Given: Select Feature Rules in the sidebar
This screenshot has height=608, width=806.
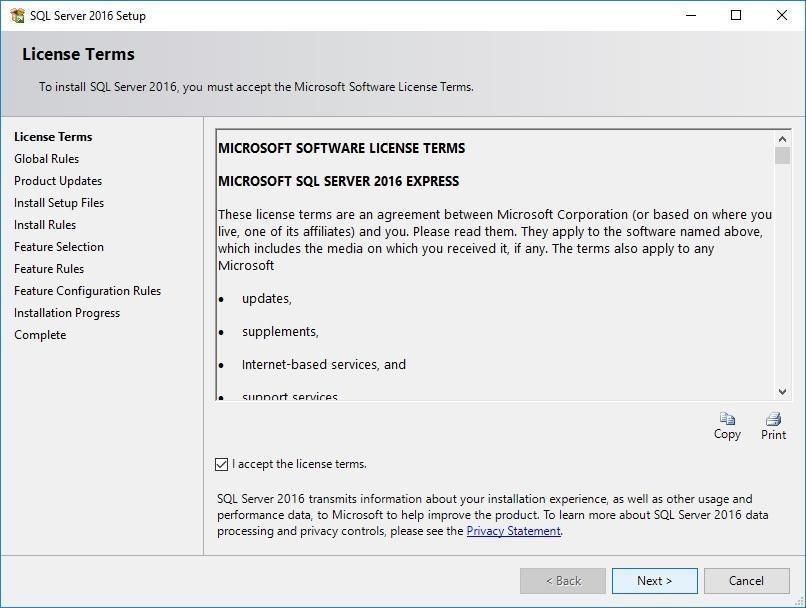Looking at the screenshot, I should point(49,269).
